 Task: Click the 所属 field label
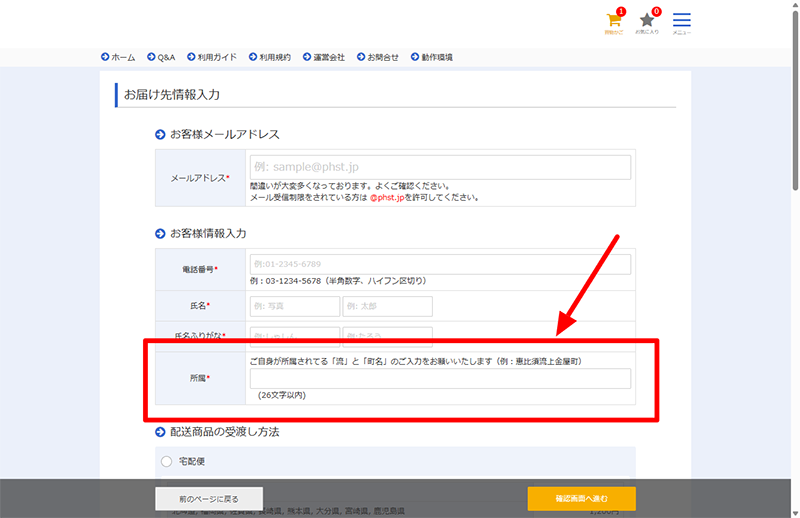[200, 378]
